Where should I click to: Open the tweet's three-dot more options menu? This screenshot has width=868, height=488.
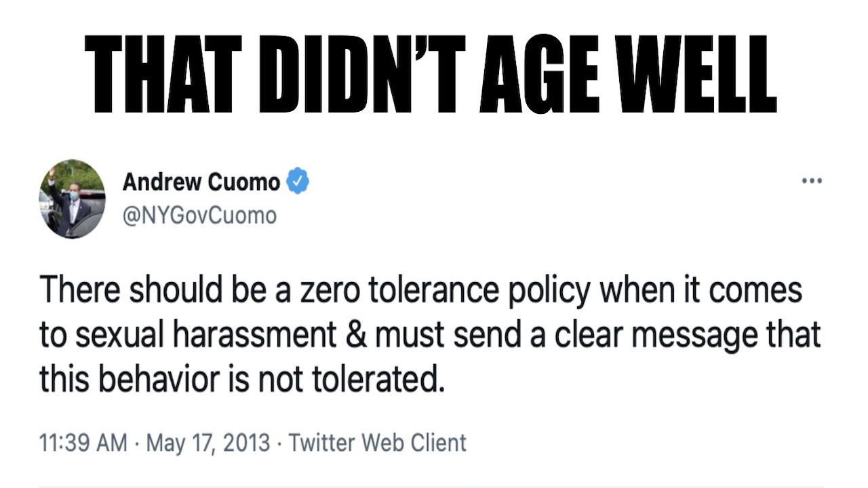[812, 181]
